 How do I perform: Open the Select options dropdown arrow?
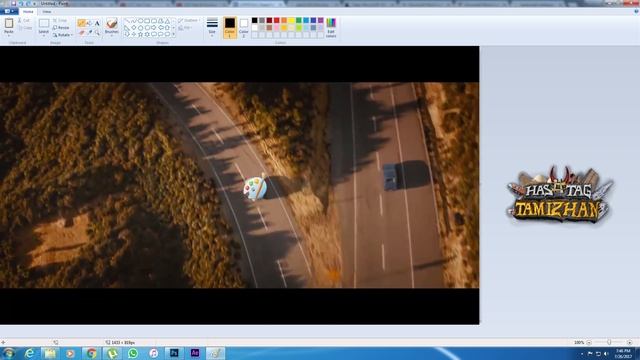point(44,36)
